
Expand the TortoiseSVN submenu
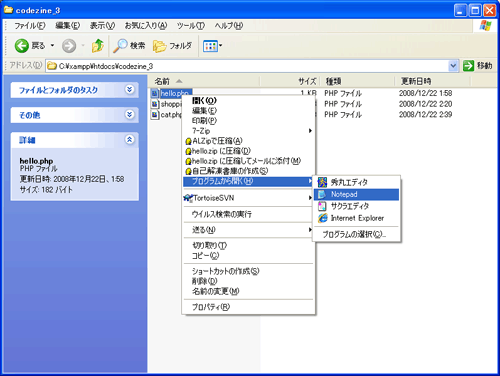click(249, 198)
